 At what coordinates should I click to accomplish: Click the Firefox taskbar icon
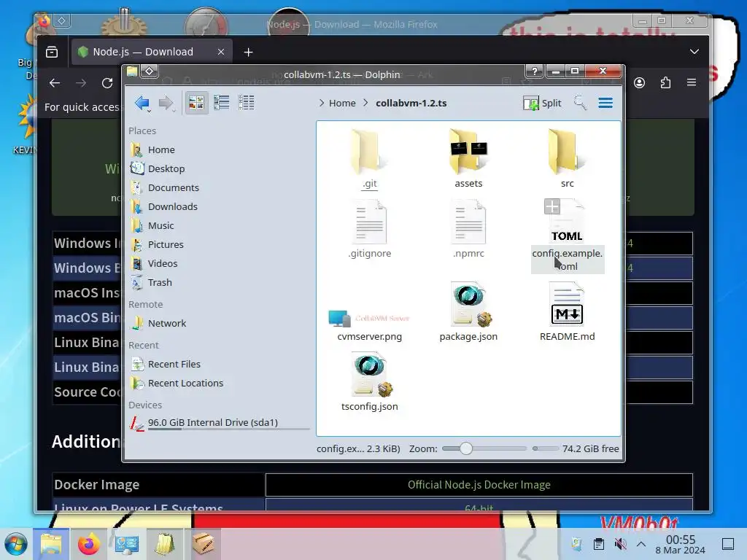pos(88,544)
